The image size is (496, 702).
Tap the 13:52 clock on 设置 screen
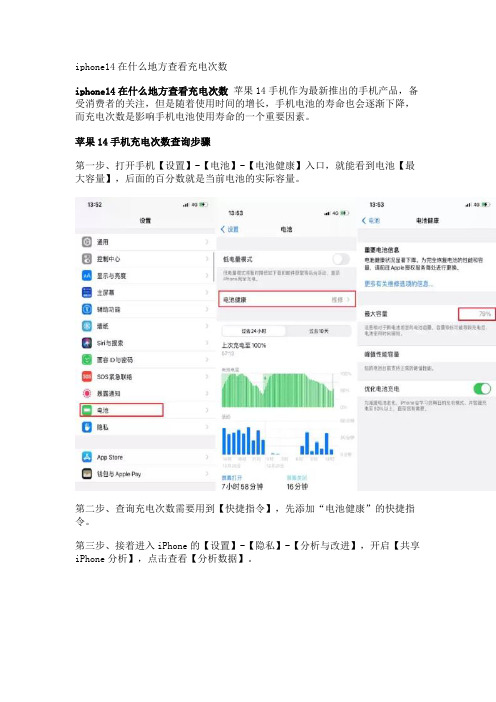tap(94, 205)
